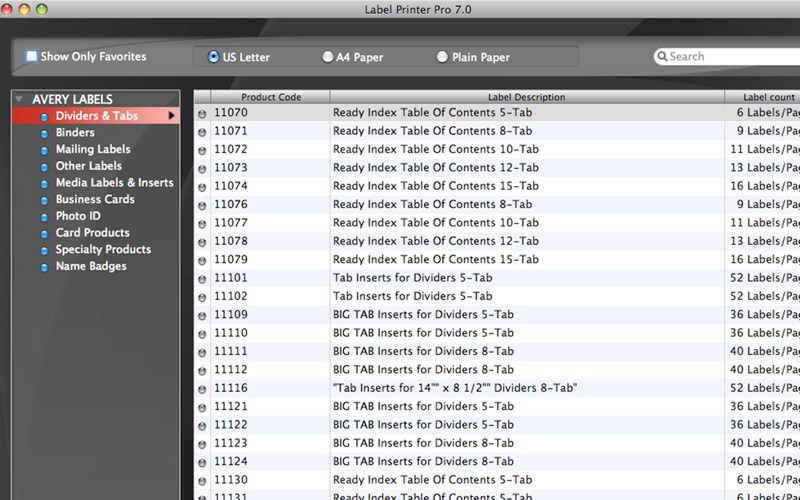The image size is (800, 500).
Task: Open the Business Cards category
Action: click(94, 199)
